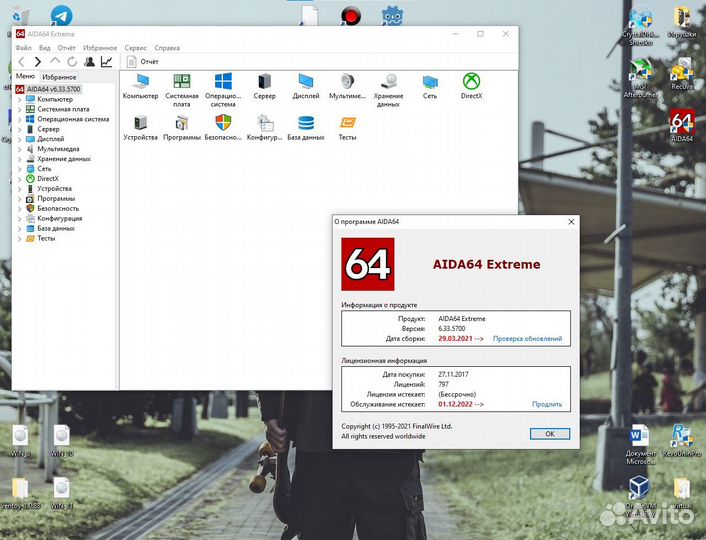Select the Recuva desktop shortcut
Screen dimensions: 706x540
[682, 74]
